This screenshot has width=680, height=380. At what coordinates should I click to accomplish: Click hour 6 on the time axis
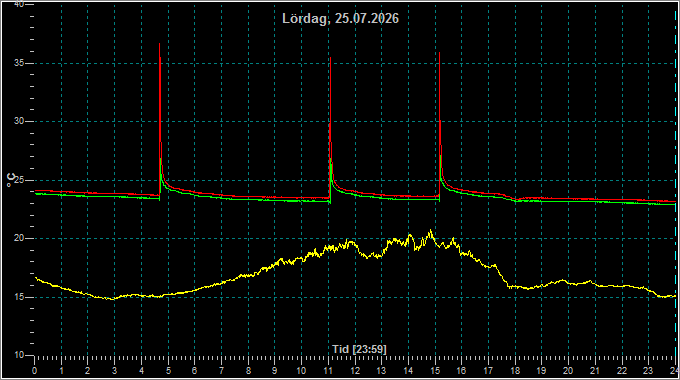(x=194, y=371)
